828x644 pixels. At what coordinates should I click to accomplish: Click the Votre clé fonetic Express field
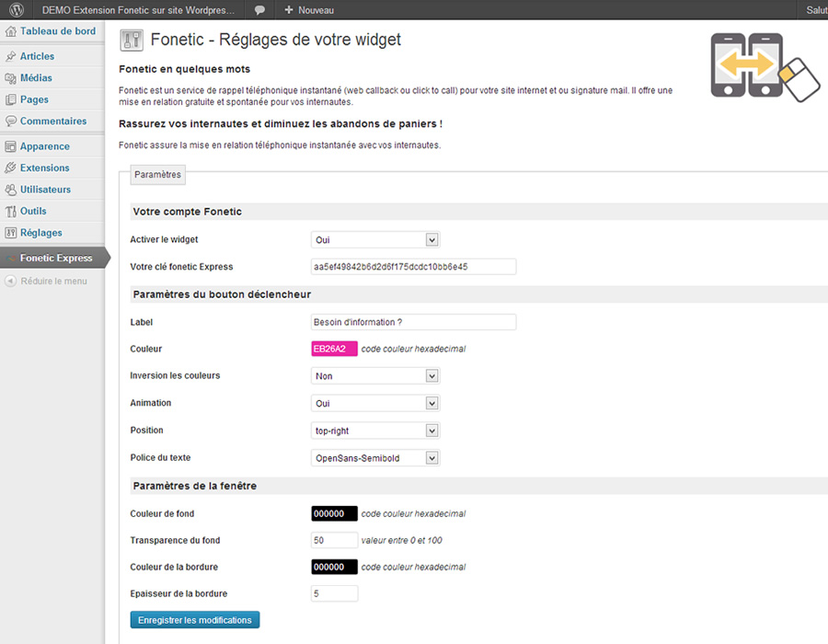coord(413,267)
